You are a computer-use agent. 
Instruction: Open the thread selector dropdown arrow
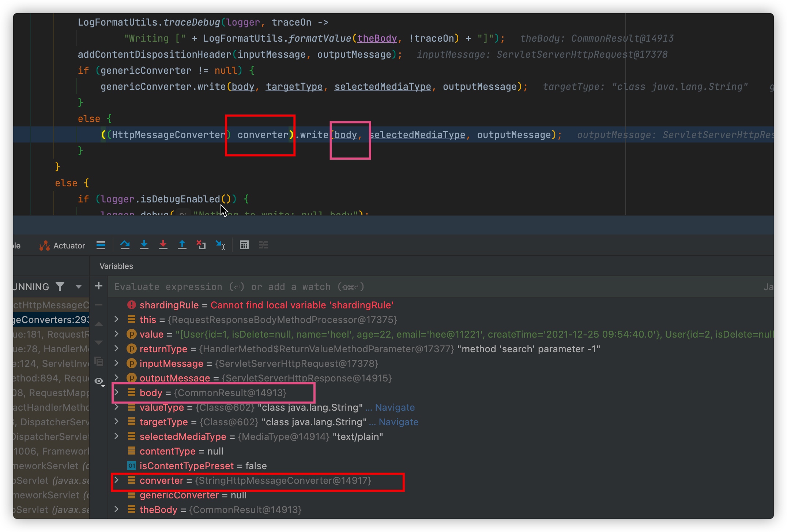click(78, 286)
